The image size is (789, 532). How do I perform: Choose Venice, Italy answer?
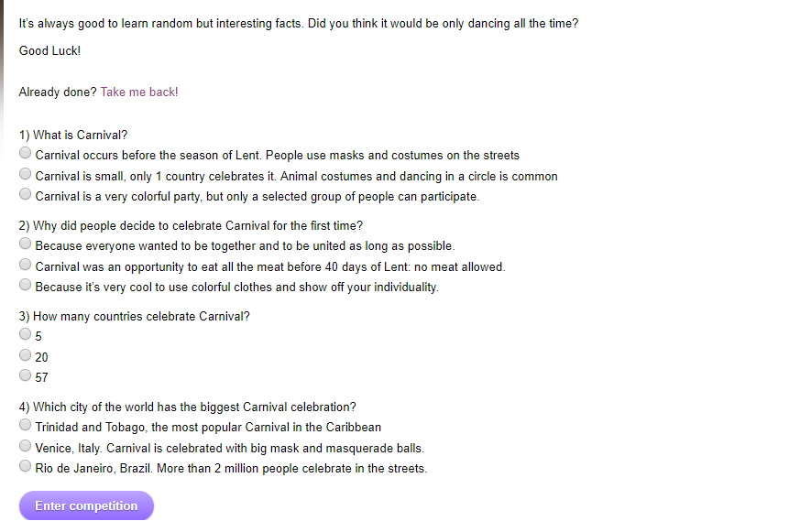25,446
